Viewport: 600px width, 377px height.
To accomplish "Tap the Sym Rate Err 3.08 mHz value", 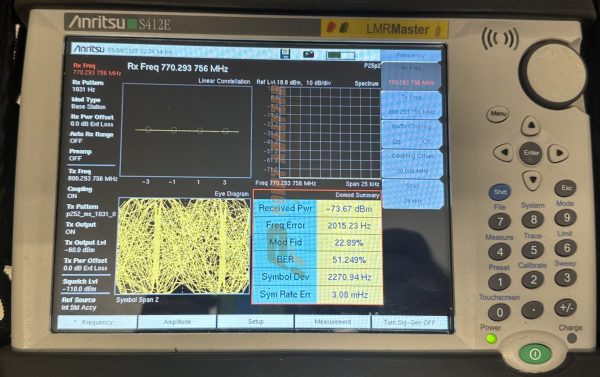I will (349, 295).
